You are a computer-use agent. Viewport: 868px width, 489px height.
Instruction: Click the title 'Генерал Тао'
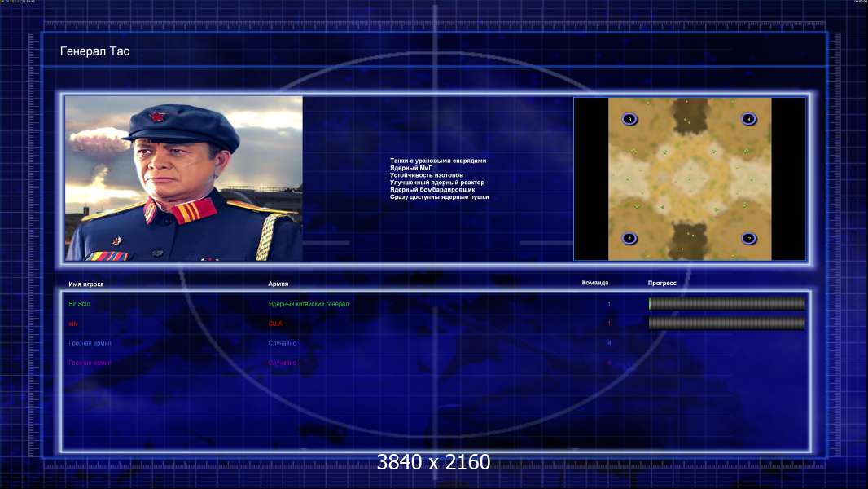click(x=94, y=51)
